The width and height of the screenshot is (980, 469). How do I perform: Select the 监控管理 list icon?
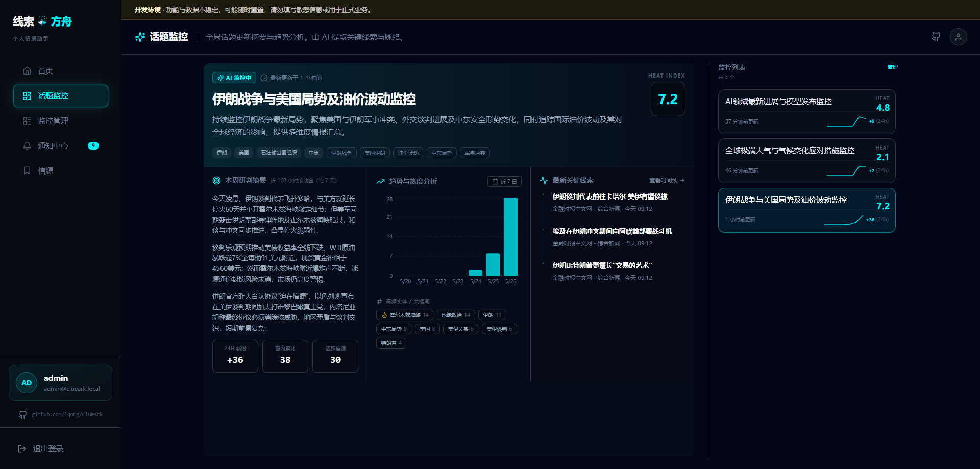click(x=27, y=121)
